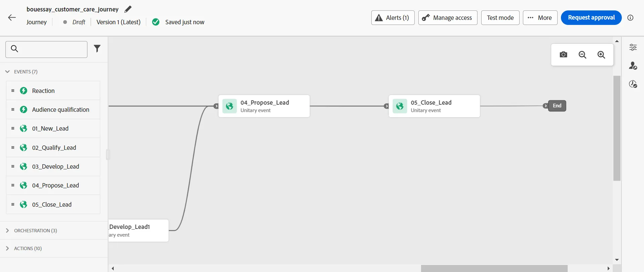
Task: Click 03_Develop_Lead globe icon in palette
Action: (24, 166)
